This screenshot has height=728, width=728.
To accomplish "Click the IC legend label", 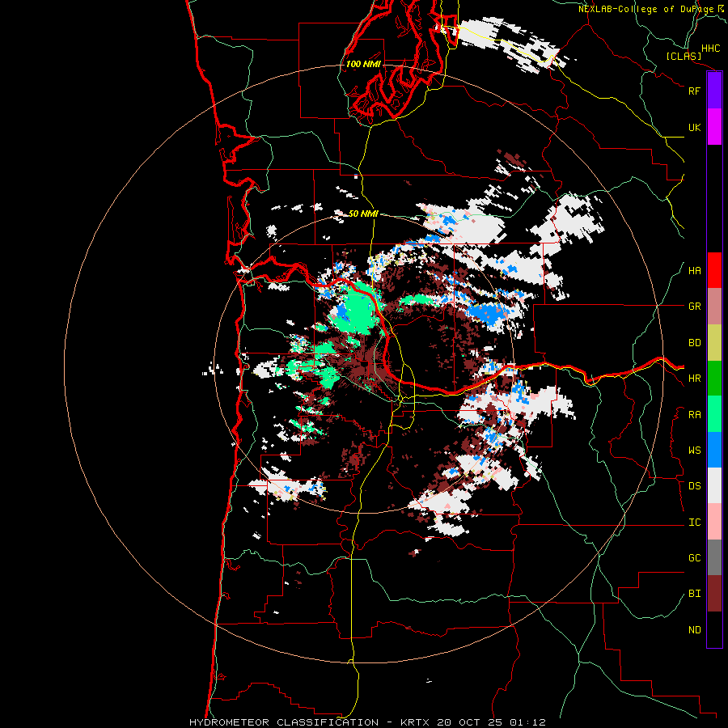I will coord(694,523).
